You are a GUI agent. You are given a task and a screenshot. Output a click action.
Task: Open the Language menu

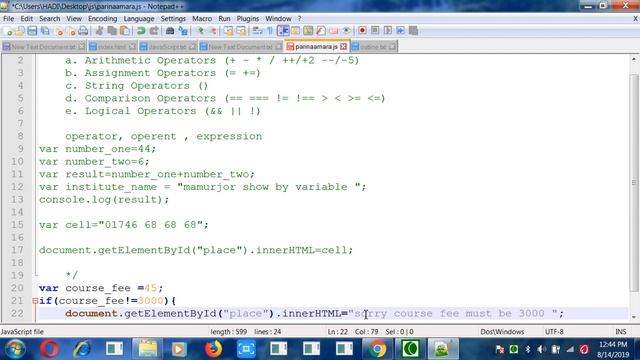139,19
